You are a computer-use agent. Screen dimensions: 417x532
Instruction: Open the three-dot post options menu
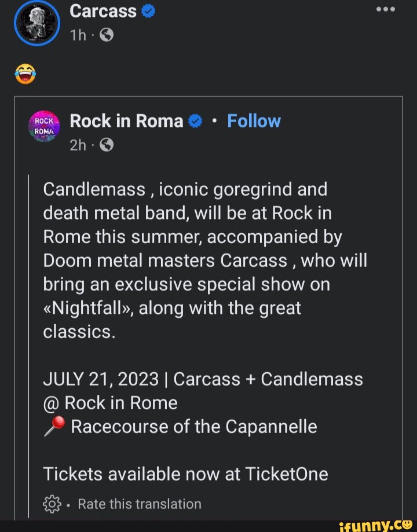(386, 9)
